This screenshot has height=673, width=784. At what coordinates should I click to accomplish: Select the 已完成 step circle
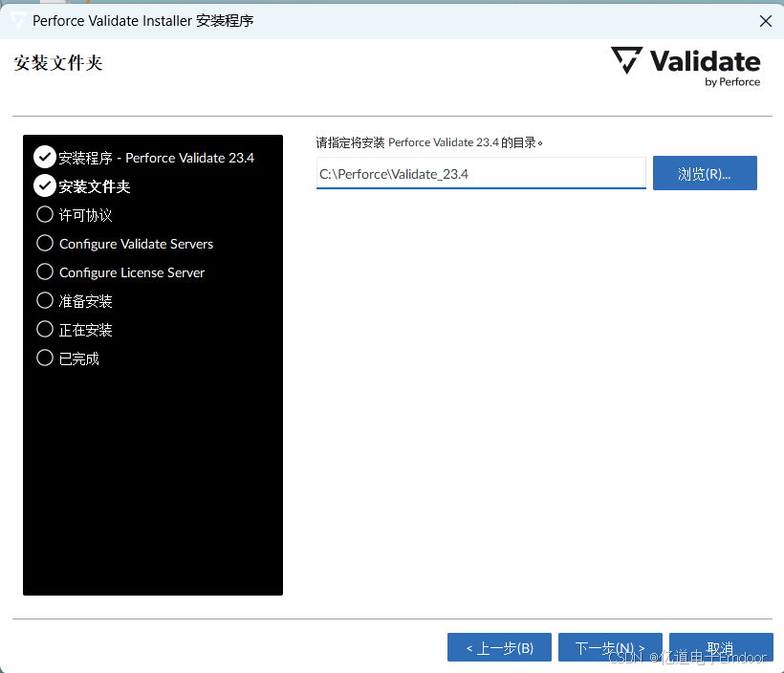[x=44, y=358]
